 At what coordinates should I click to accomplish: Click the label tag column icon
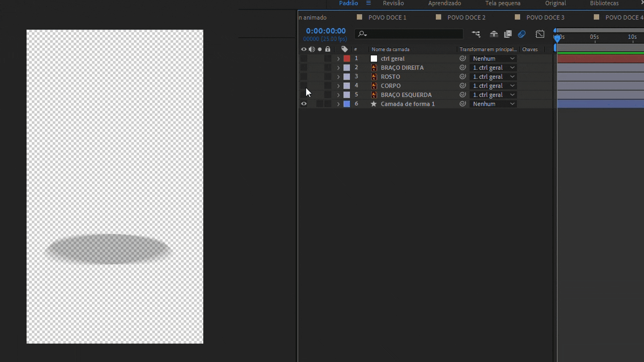point(344,49)
